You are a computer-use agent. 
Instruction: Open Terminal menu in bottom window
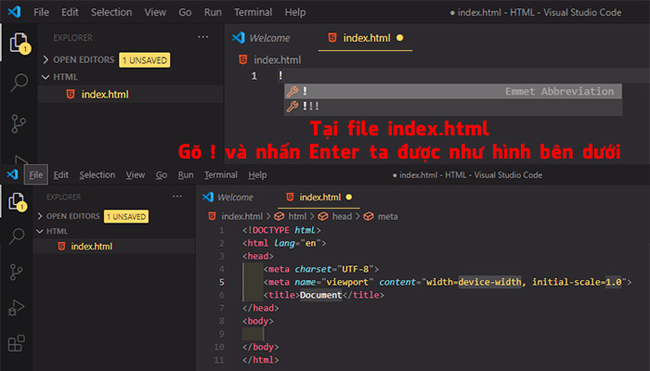[x=221, y=175]
